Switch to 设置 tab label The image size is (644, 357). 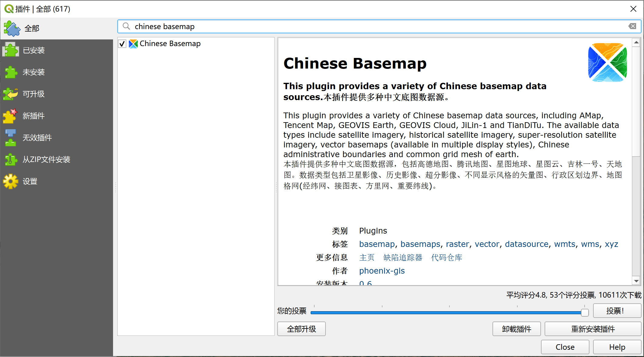pos(30,181)
